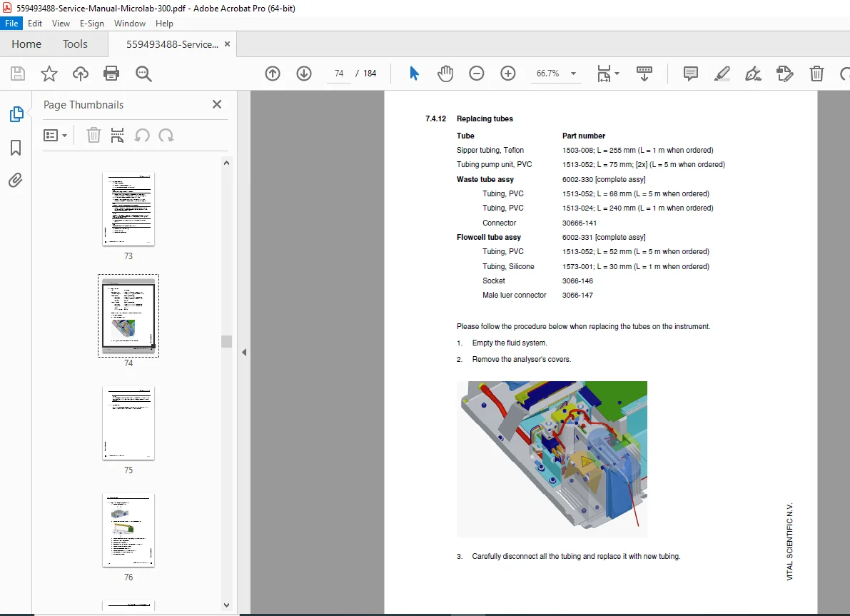This screenshot has width=850, height=616.
Task: Open the Find text magnifier icon
Action: [x=143, y=74]
